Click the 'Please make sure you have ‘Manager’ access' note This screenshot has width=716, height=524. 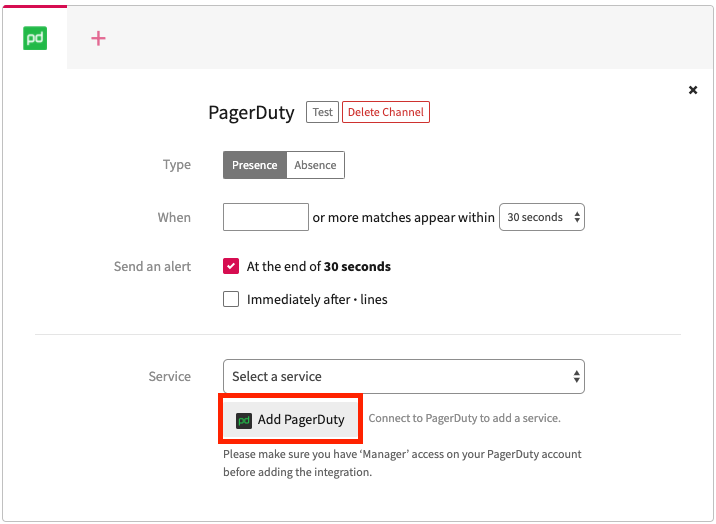point(402,463)
